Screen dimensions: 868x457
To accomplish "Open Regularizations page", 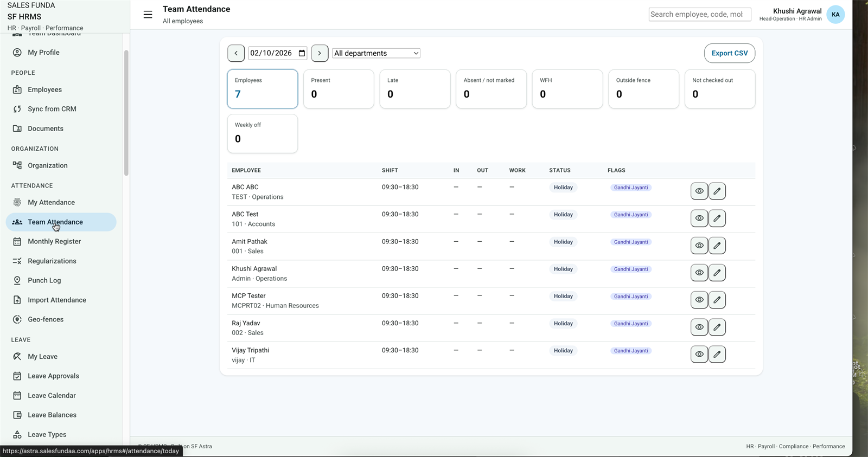I will click(x=61, y=261).
